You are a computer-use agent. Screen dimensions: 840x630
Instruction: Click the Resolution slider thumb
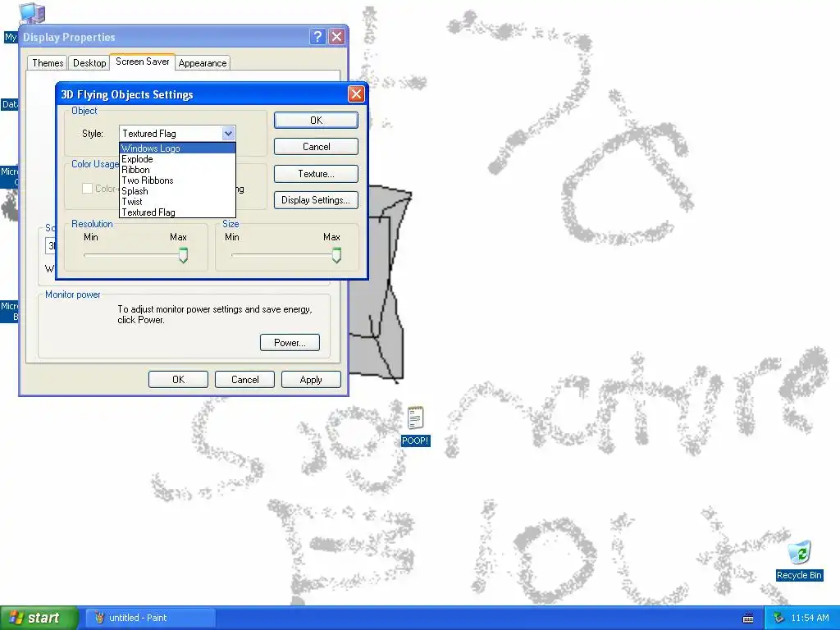coord(183,256)
